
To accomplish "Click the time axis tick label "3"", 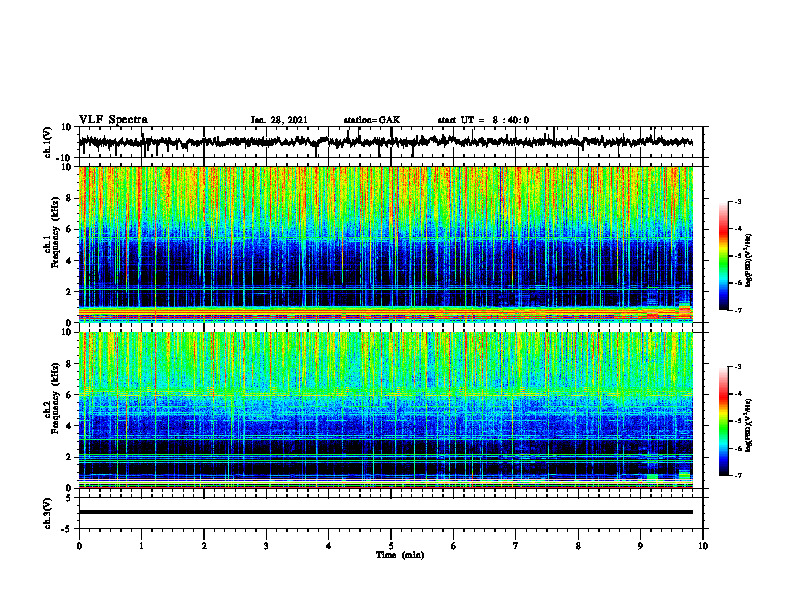I will (x=266, y=546).
